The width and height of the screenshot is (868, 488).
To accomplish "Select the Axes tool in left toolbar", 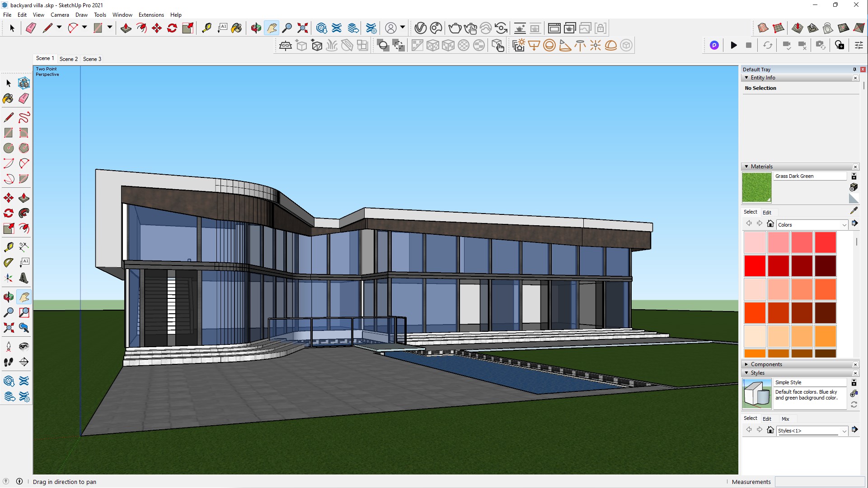I will tap(9, 278).
